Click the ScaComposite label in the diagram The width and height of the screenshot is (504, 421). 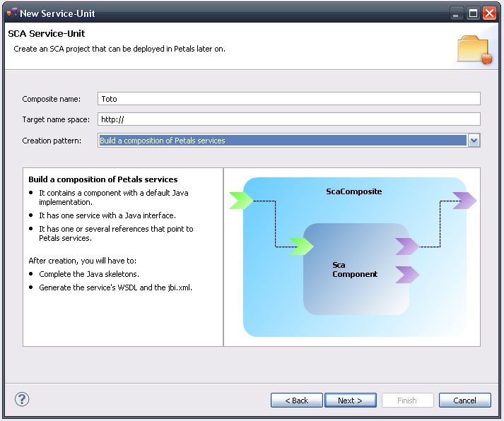click(x=354, y=191)
